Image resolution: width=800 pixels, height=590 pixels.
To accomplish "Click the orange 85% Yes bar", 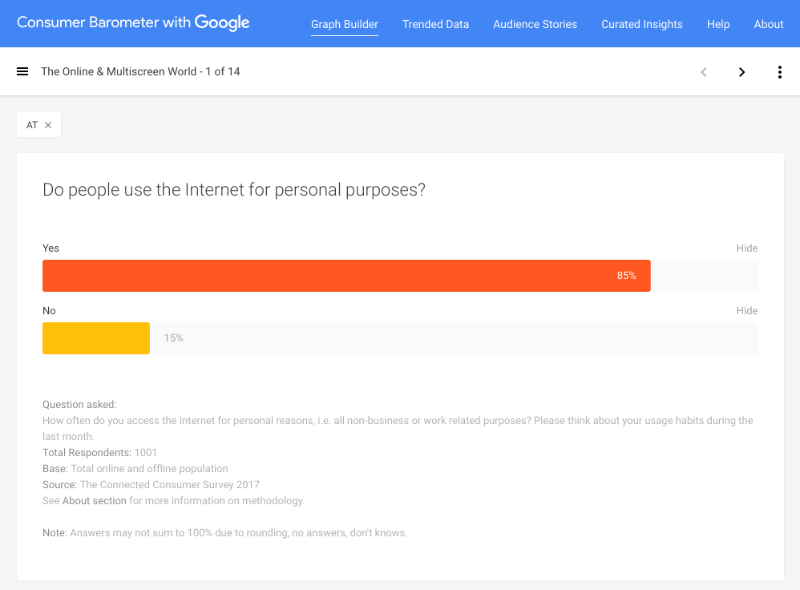I will tap(346, 276).
